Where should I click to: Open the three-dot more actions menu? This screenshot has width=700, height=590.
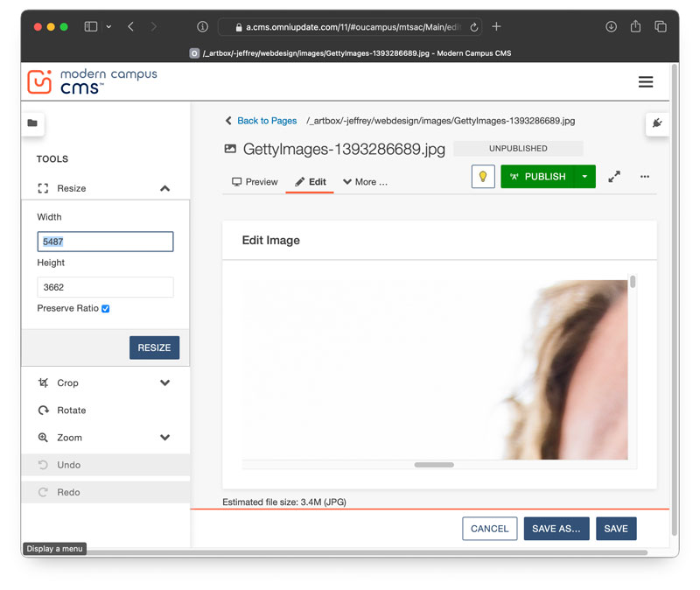point(645,177)
